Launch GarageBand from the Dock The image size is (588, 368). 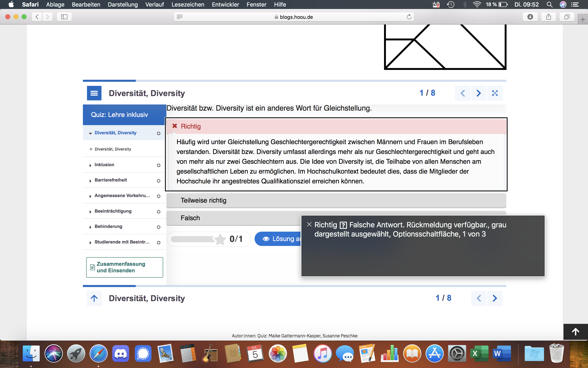210,353
